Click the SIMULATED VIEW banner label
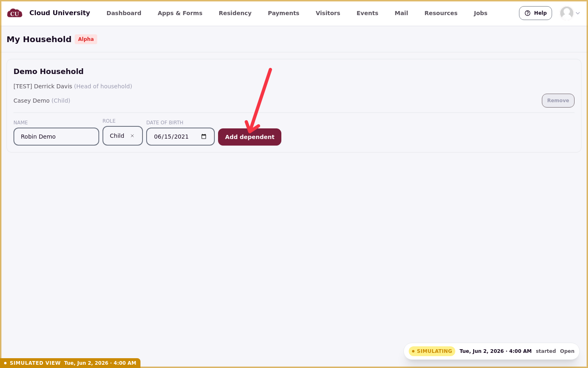The height and width of the screenshot is (368, 588). coord(35,363)
